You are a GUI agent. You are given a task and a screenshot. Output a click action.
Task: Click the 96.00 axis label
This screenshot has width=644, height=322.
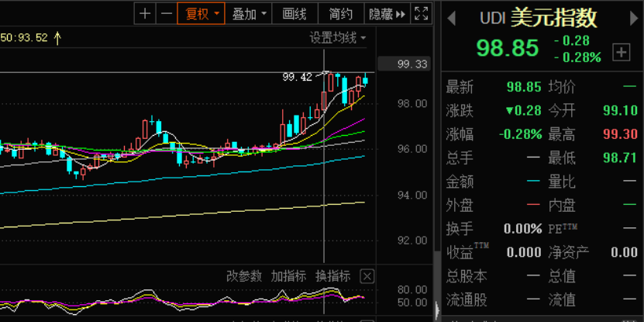[412, 149]
